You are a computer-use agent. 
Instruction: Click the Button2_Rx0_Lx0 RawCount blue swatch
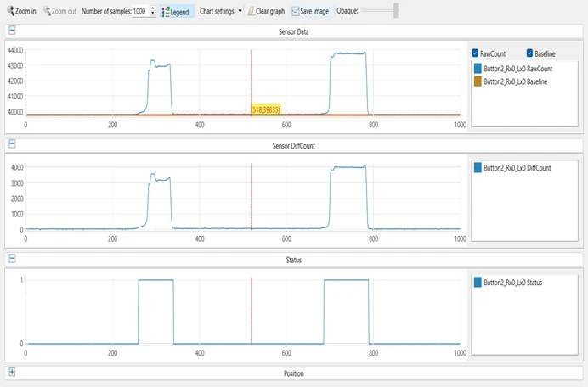coord(478,69)
